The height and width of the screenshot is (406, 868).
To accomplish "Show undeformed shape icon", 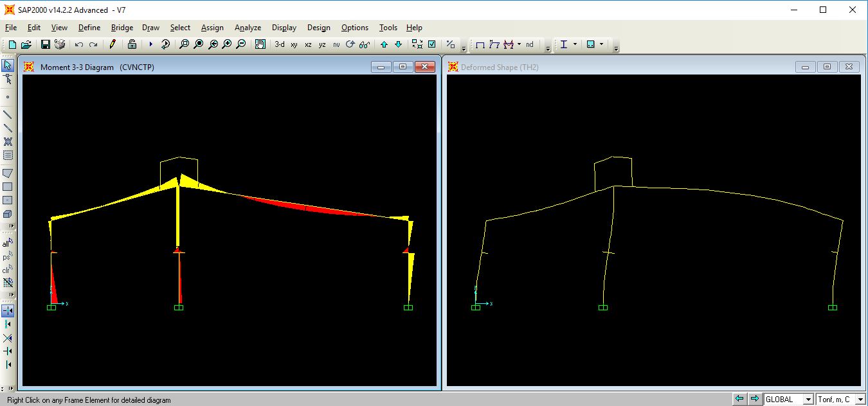I will tap(480, 44).
